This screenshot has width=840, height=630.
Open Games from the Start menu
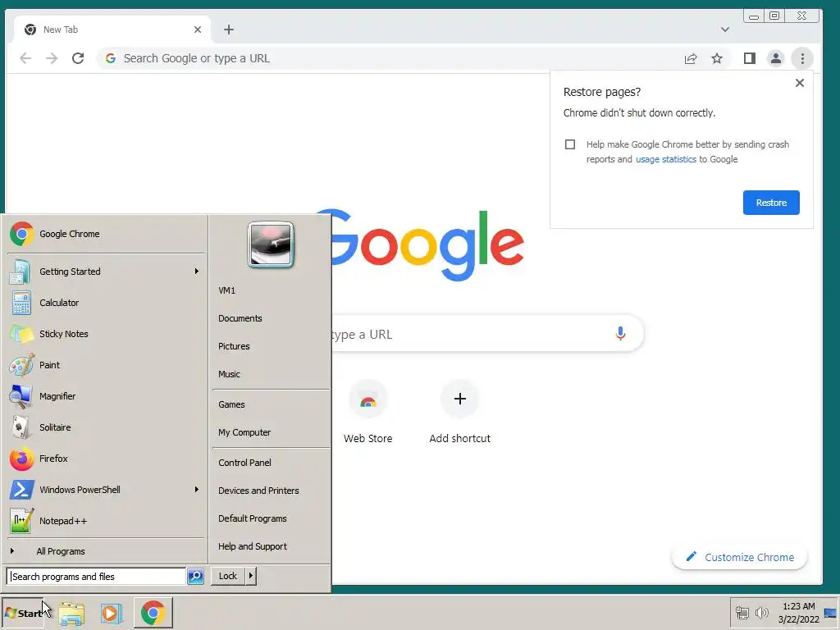point(271,404)
